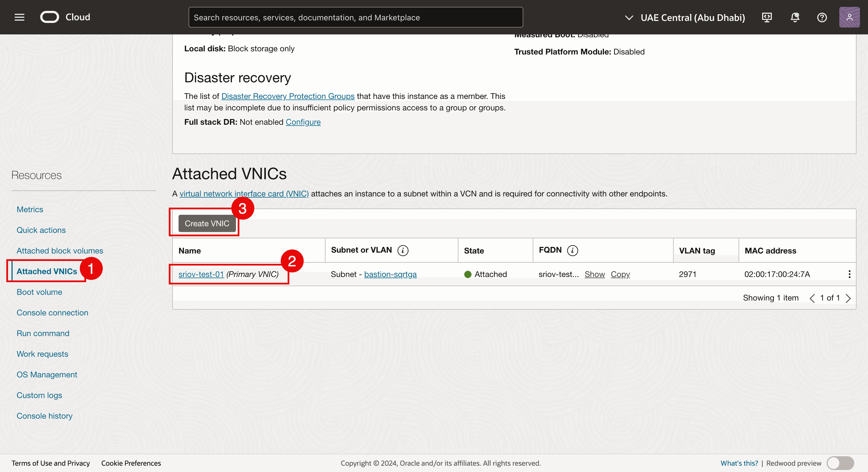Click the Configure link for Full stack DR
Image resolution: width=868 pixels, height=472 pixels.
[x=303, y=122]
